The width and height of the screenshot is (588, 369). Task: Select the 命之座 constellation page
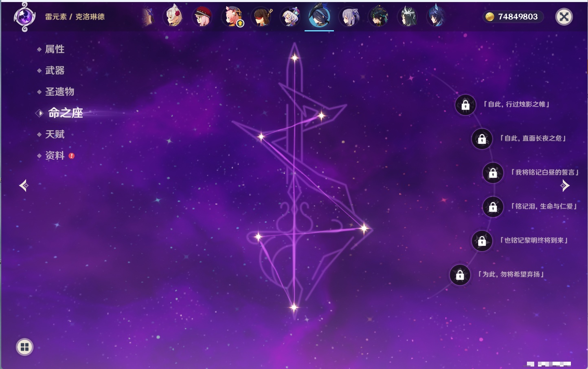tap(66, 113)
